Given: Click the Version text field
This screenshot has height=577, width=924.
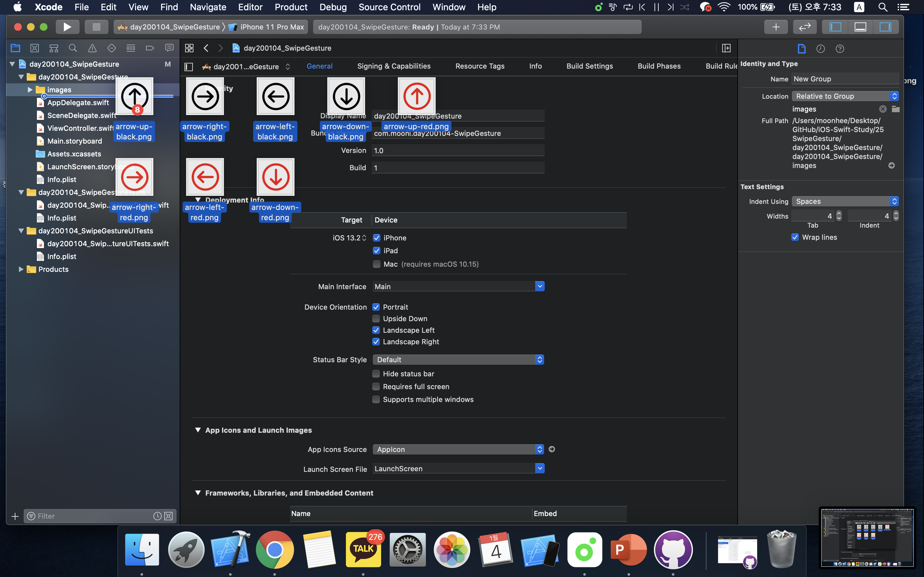Looking at the screenshot, I should tap(458, 150).
